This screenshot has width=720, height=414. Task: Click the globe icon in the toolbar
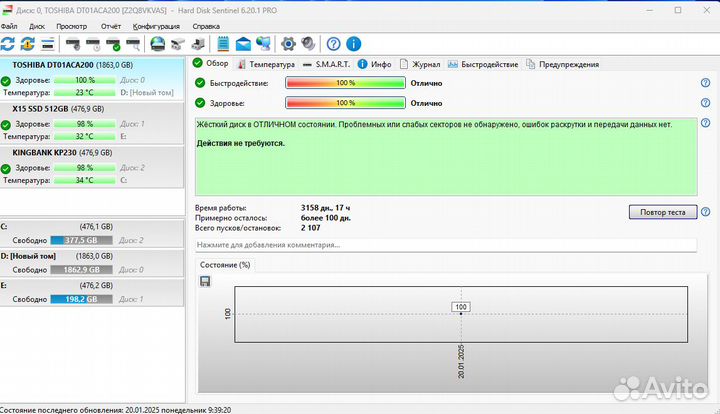(157, 44)
